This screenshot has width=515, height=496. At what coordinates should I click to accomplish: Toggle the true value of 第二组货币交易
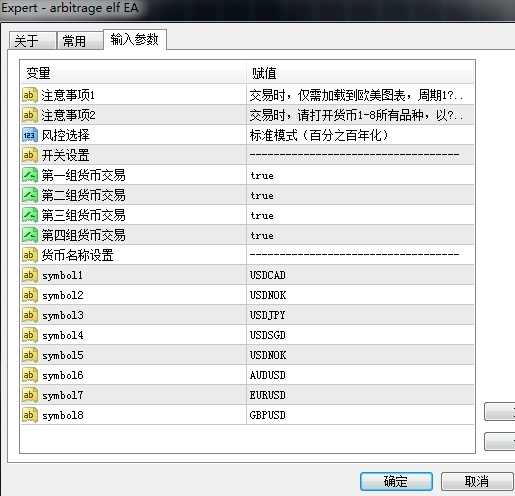(360, 195)
